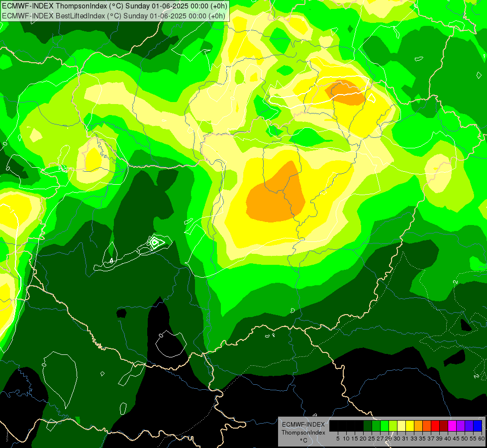The height and width of the screenshot is (448, 487).
Task: Click the legend tick value 60
Action: point(482,438)
